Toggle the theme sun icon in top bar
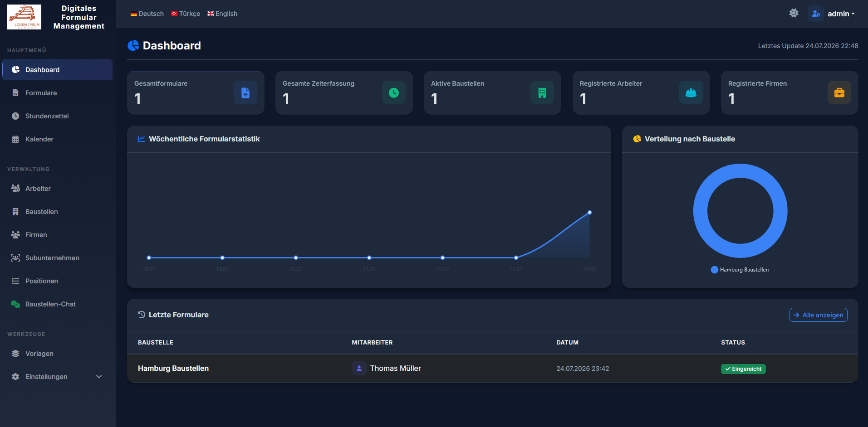The height and width of the screenshot is (427, 868). tap(794, 13)
